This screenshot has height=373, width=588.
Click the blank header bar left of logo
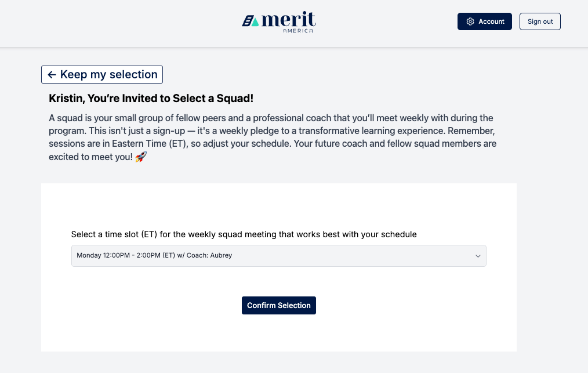point(116,23)
